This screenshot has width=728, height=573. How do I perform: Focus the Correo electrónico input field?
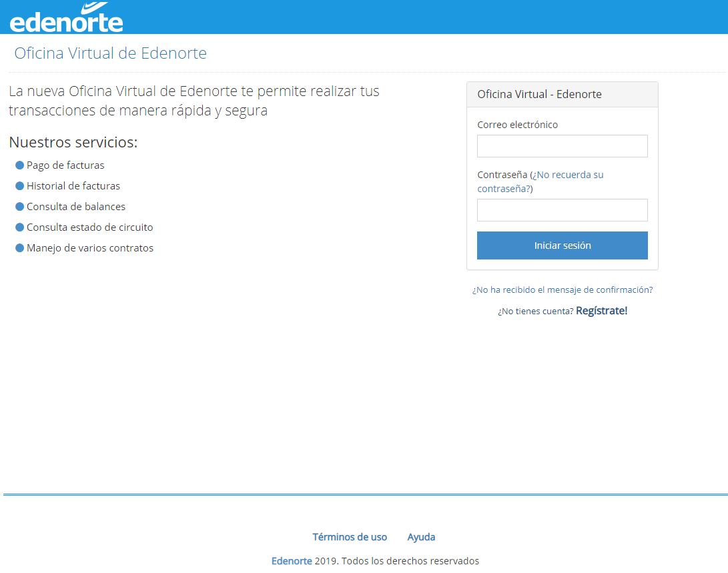(x=563, y=146)
